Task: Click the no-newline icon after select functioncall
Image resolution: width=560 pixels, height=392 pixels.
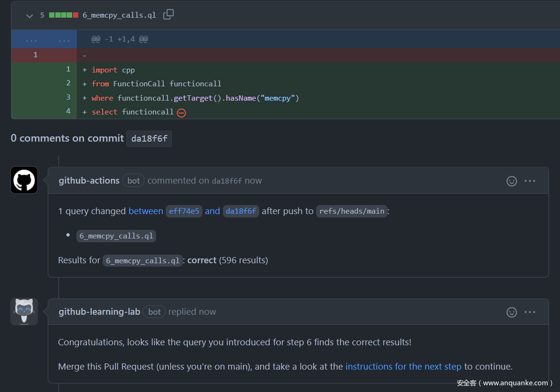Action: pos(181,113)
